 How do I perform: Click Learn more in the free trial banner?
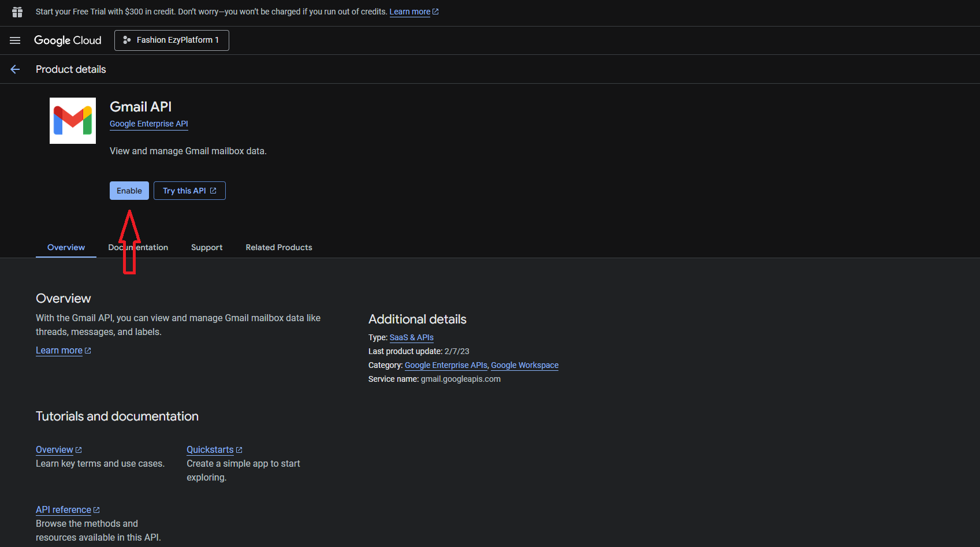(x=409, y=12)
